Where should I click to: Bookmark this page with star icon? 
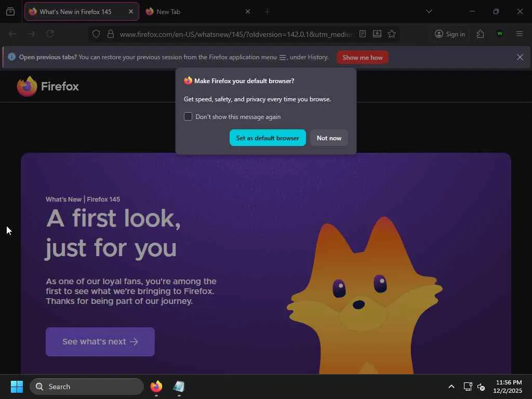coord(392,34)
